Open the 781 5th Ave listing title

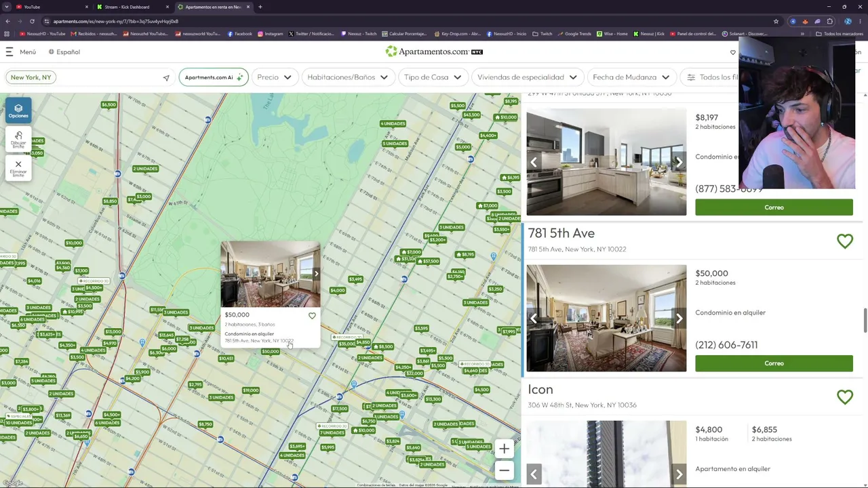pyautogui.click(x=561, y=233)
